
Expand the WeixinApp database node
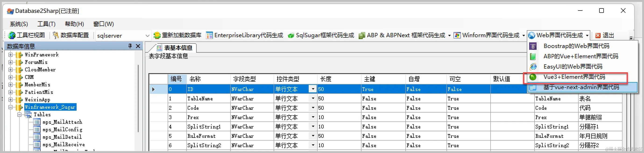[10, 100]
